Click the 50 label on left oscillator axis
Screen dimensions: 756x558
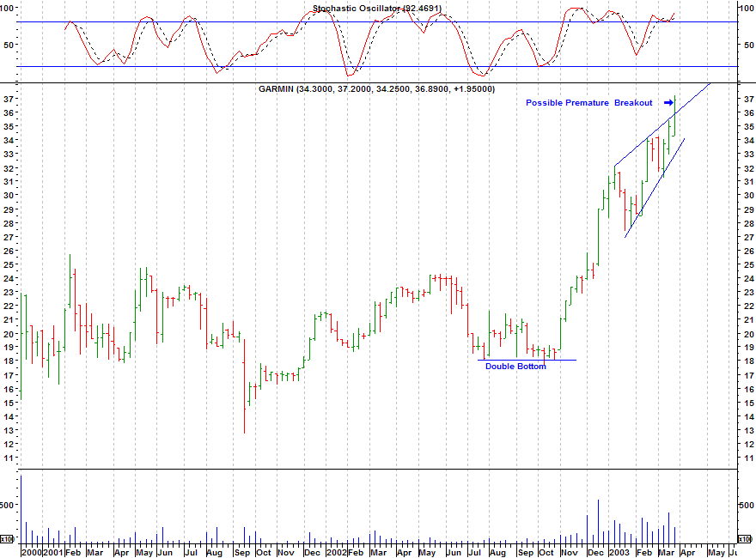coord(9,45)
